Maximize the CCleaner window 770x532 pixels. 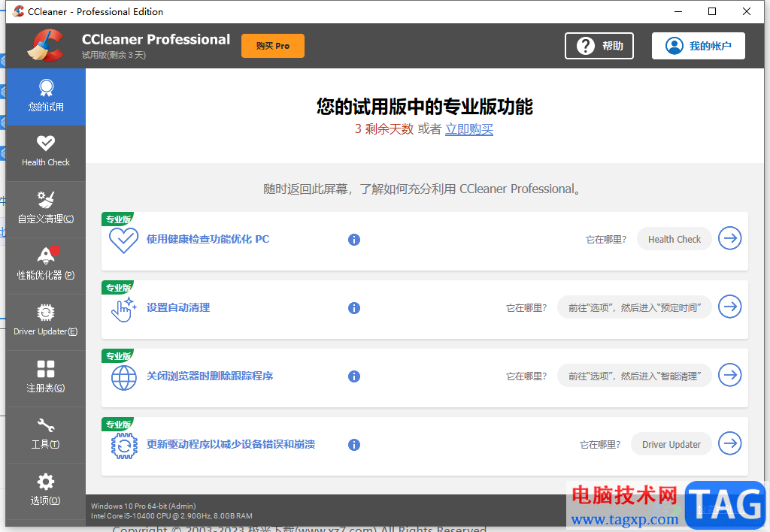pyautogui.click(x=712, y=11)
